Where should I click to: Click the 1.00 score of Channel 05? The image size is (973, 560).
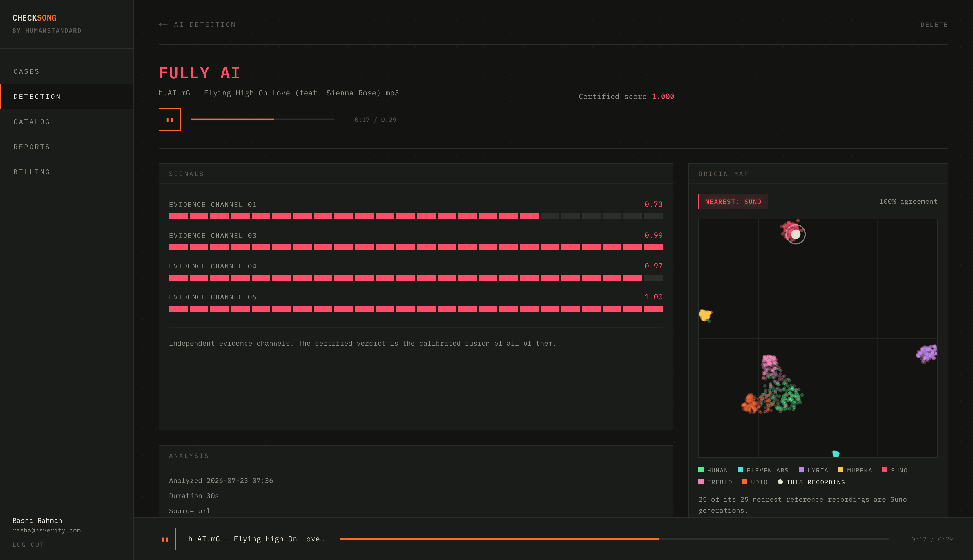653,297
